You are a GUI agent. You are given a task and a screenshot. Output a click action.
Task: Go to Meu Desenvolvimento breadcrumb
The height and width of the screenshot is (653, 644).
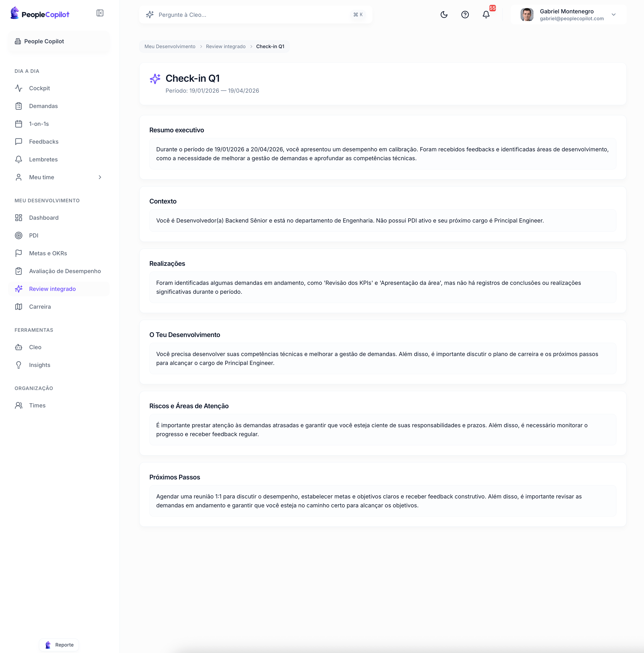[x=170, y=46]
